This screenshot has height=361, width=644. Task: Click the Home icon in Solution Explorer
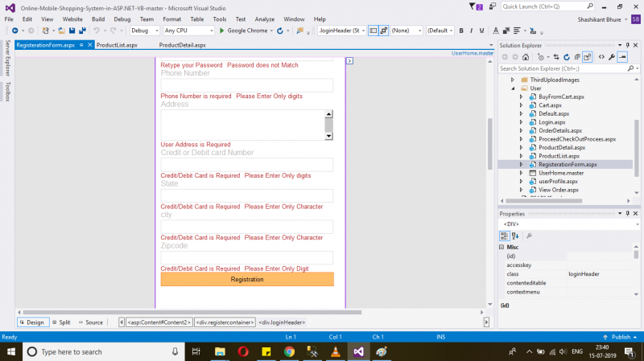pyautogui.click(x=526, y=57)
